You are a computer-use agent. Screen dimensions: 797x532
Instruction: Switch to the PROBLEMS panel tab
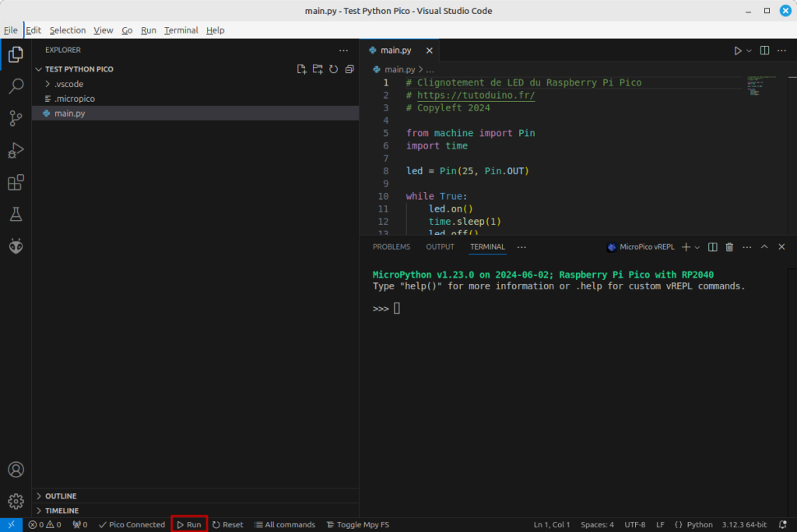pos(391,247)
